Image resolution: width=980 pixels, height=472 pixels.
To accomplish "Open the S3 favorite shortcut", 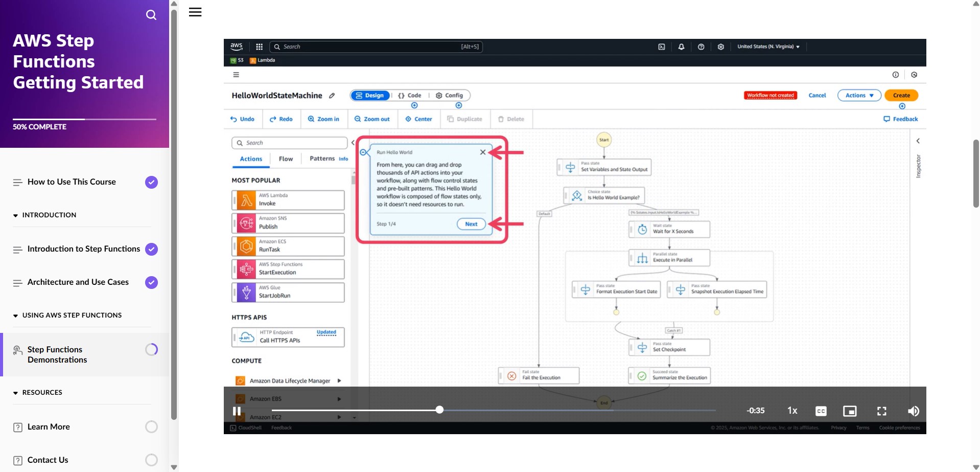I will (237, 60).
